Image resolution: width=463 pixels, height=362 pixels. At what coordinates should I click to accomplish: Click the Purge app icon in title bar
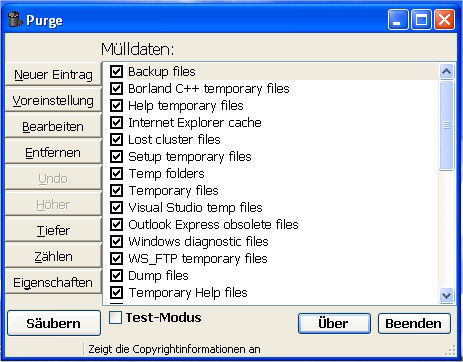(15, 20)
